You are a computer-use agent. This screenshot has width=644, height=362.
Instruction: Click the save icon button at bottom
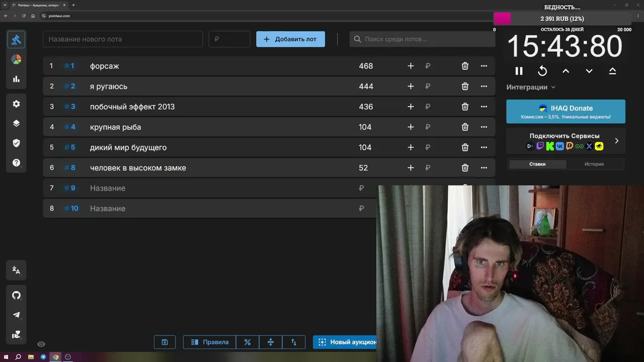pos(165,342)
